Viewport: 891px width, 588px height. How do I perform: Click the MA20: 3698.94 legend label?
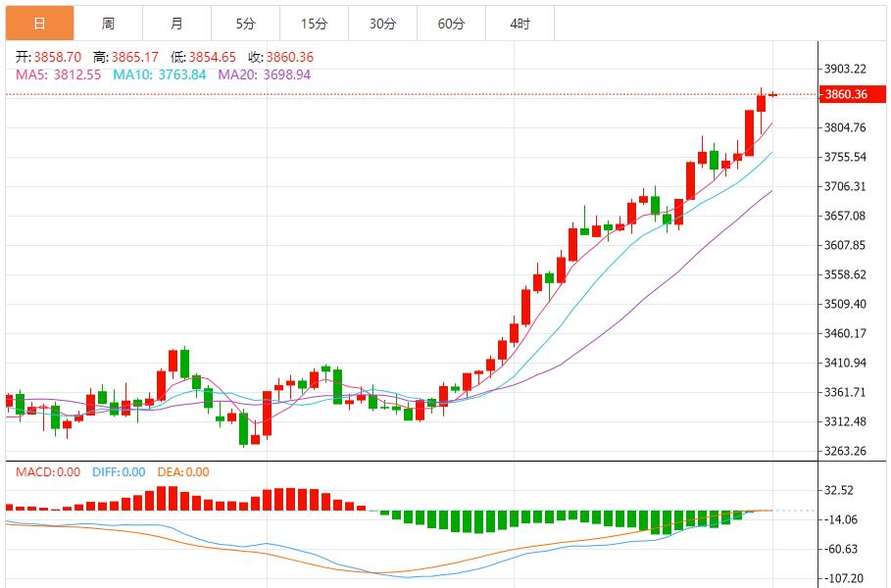click(x=265, y=74)
